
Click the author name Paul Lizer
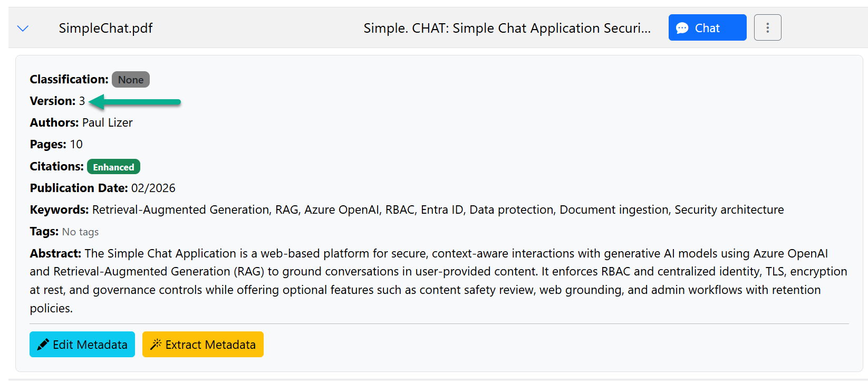(108, 123)
